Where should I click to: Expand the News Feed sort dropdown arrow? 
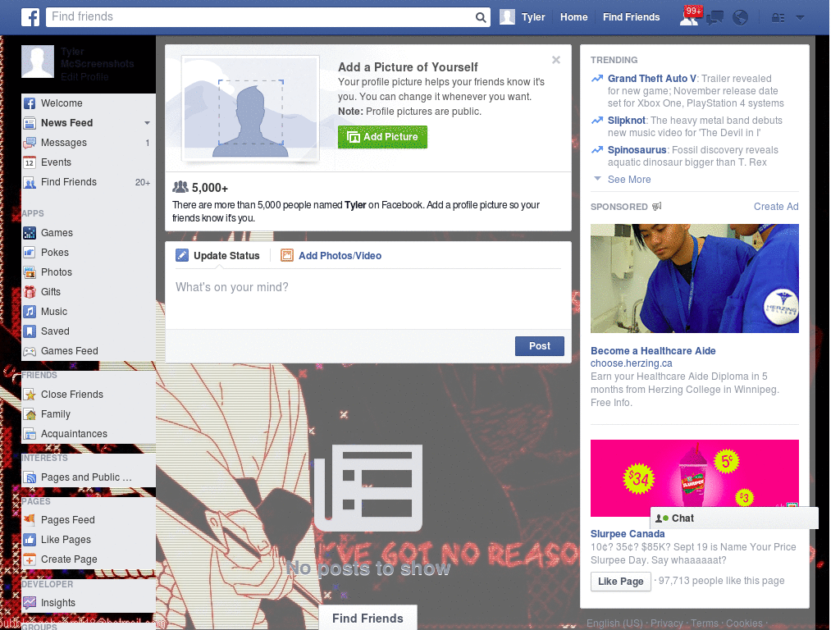147,123
